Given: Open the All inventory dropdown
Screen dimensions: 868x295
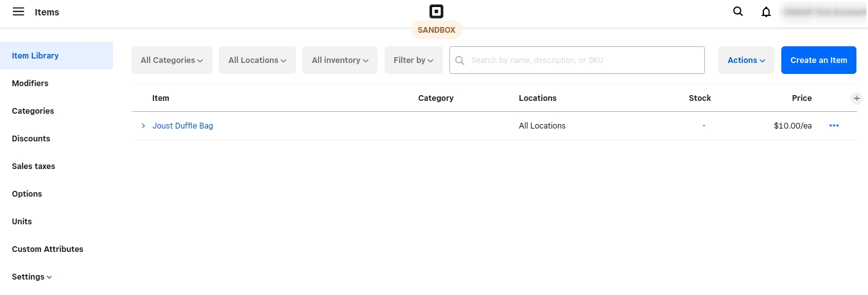Looking at the screenshot, I should click(x=340, y=60).
